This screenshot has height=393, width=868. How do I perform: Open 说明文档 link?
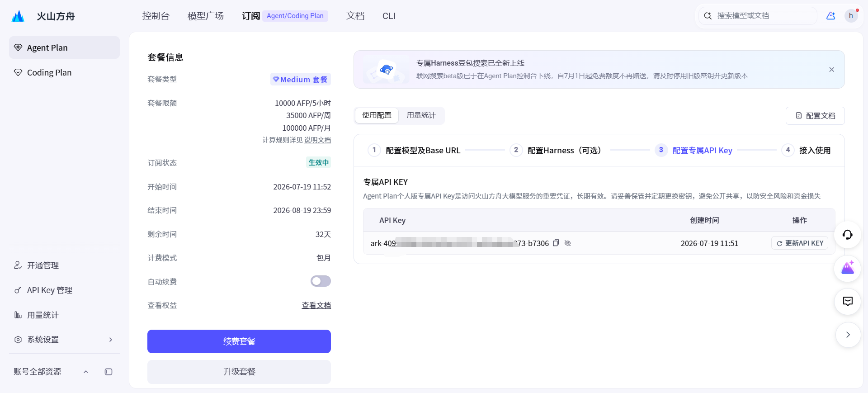[x=317, y=140]
